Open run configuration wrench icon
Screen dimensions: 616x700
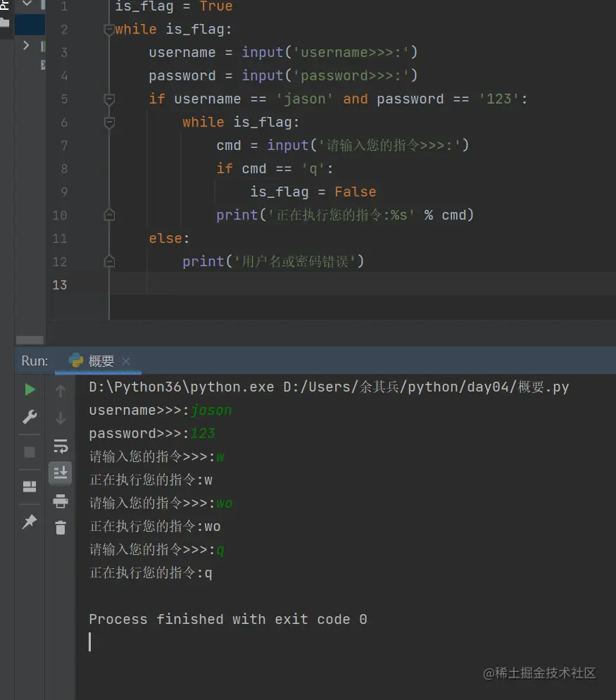click(x=30, y=417)
